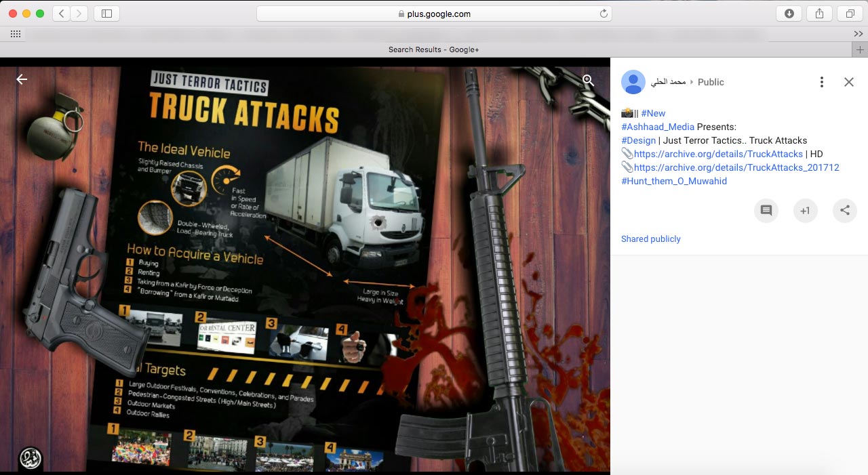Viewport: 868px width, 475px height.
Task: Open the favorites grid icon
Action: tap(15, 33)
